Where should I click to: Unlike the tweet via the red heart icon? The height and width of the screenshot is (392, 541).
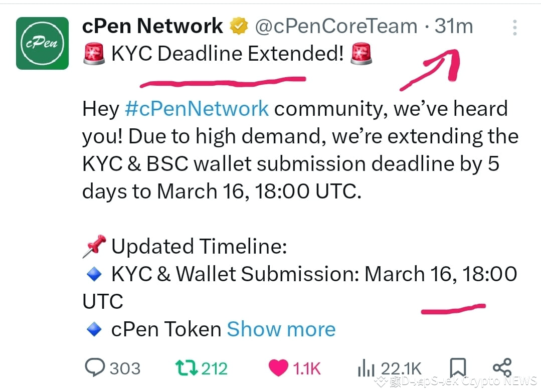point(278,367)
